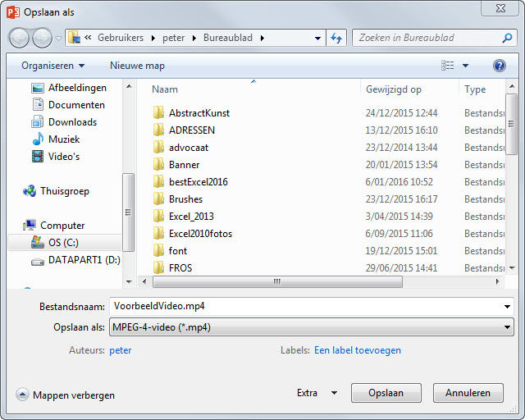Open the Opslaan als file type dropdown
Image resolution: width=525 pixels, height=420 pixels.
[312, 327]
